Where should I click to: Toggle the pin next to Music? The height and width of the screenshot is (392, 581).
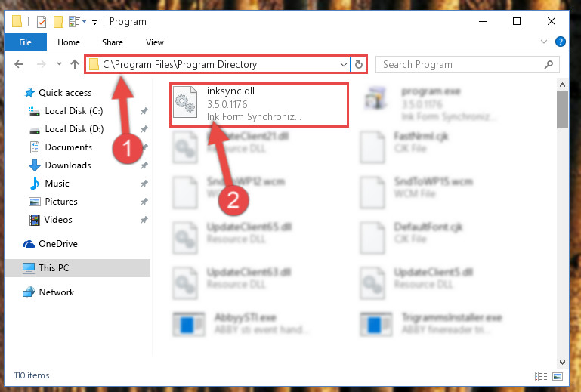(x=144, y=184)
